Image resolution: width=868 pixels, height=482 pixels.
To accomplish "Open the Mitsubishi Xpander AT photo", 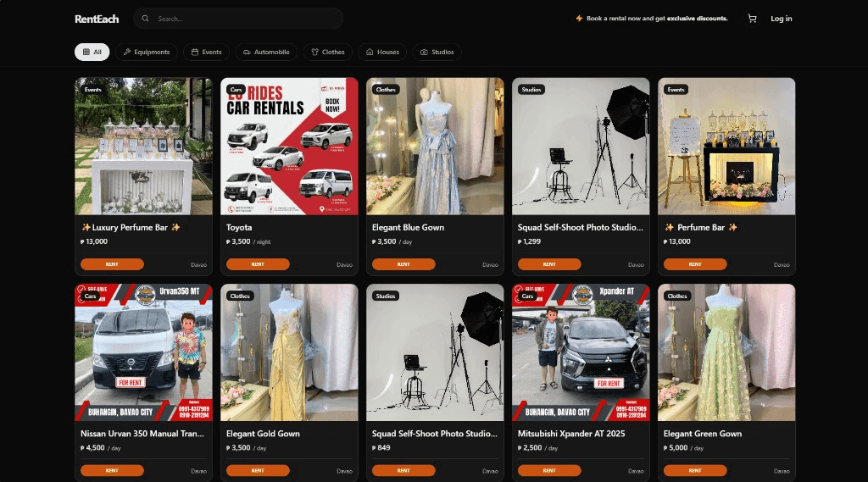I will click(581, 352).
